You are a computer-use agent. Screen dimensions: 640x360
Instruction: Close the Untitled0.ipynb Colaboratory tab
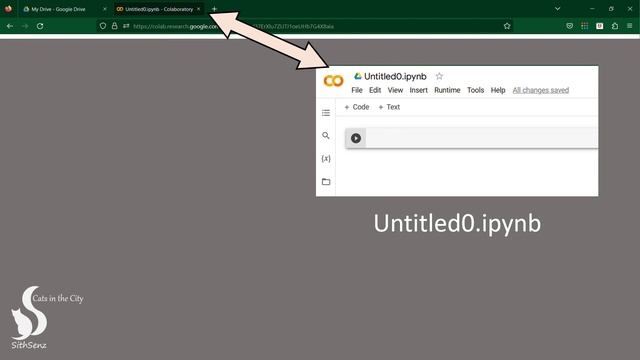click(x=199, y=9)
